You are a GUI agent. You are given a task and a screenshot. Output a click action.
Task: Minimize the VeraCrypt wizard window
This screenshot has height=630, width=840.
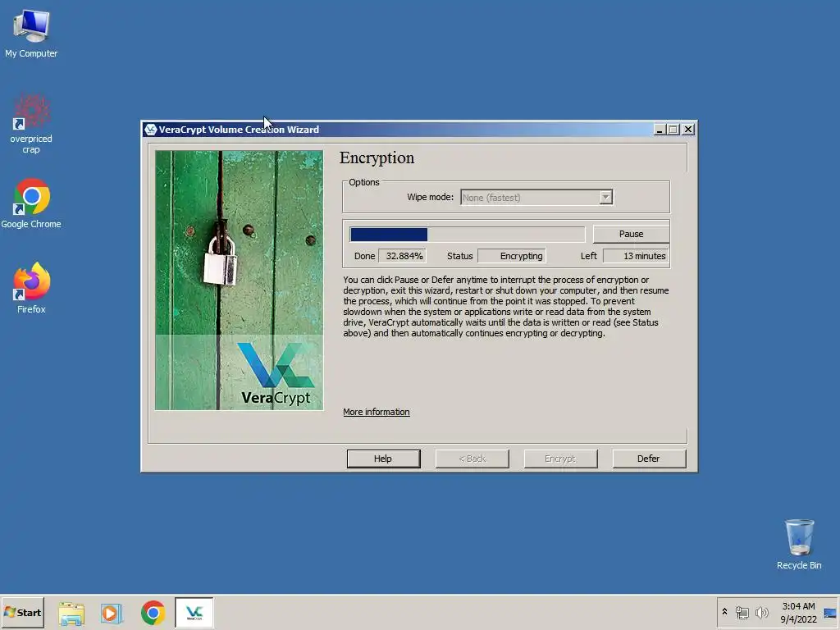660,130
